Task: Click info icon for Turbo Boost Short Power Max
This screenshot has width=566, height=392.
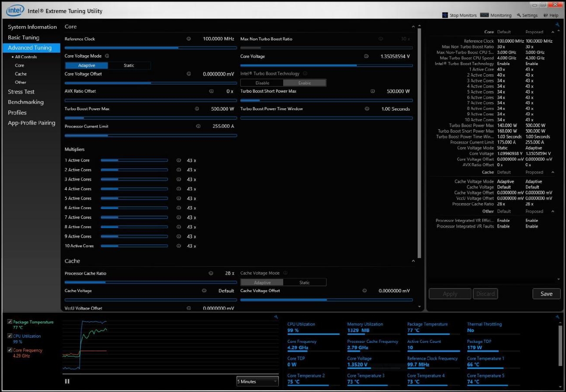Action: (372, 91)
